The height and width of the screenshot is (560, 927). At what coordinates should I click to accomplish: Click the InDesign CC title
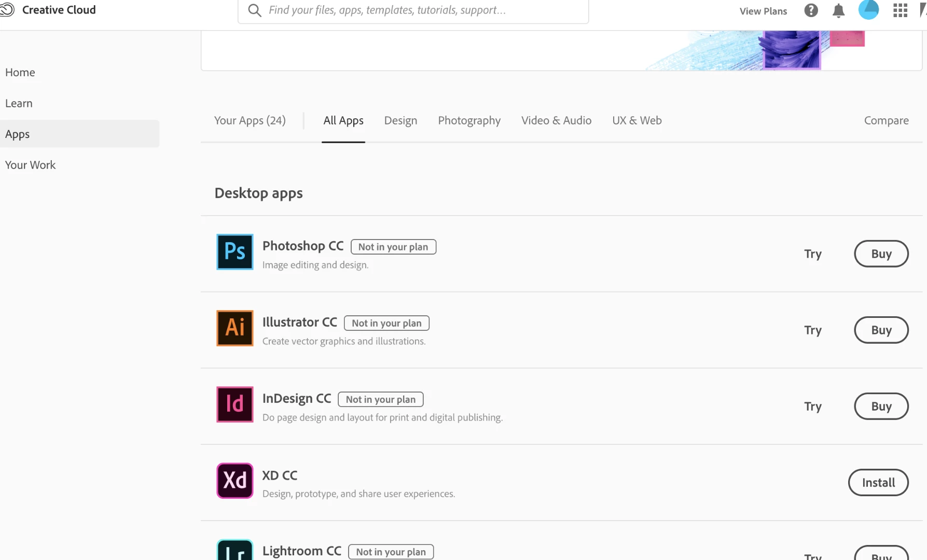click(x=297, y=398)
